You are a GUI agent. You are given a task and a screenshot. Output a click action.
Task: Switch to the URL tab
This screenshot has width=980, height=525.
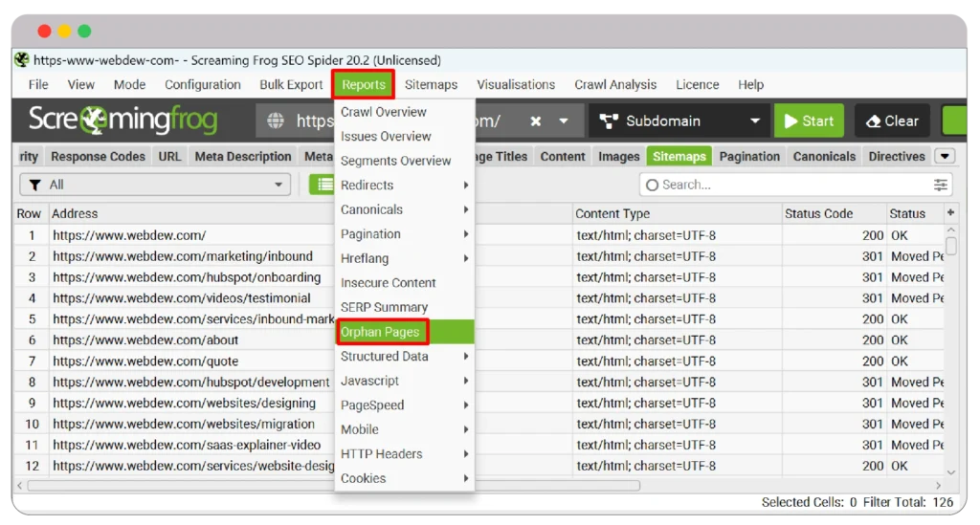(x=169, y=156)
